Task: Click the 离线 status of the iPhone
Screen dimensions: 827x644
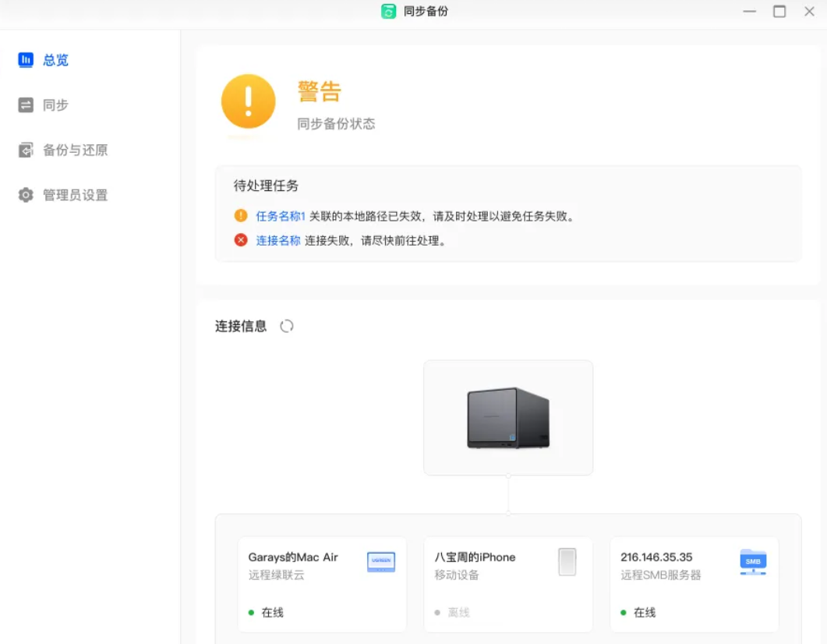Action: [x=458, y=612]
